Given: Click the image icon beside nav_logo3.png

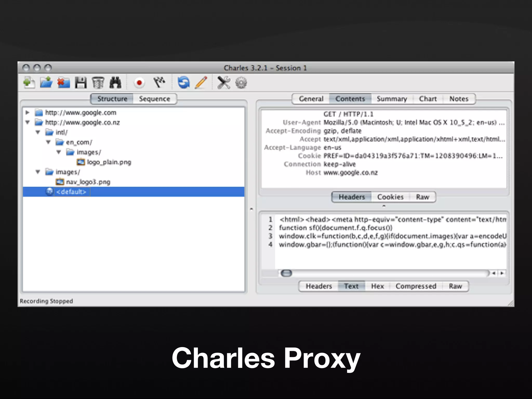Looking at the screenshot, I should click(60, 182).
